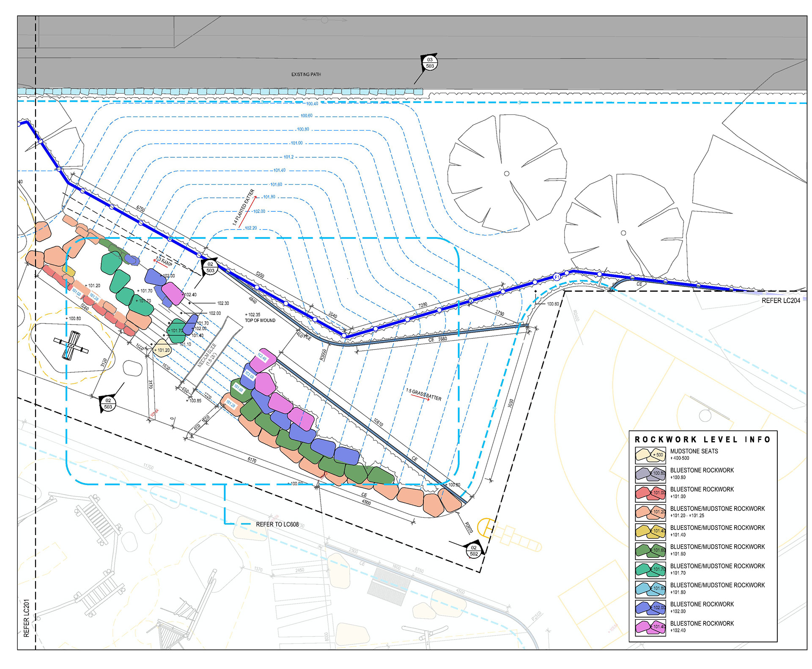Select the 1:5 GRASS BATTER annotation

coord(423,395)
